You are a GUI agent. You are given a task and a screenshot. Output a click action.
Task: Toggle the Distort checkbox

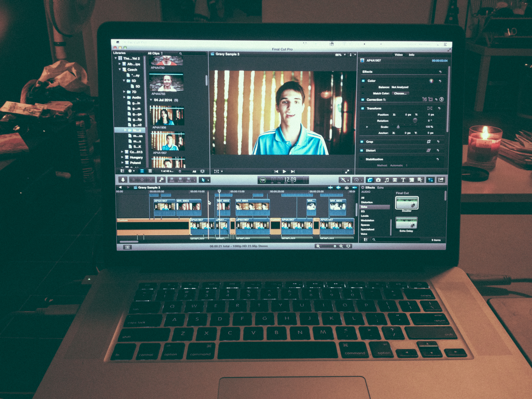tap(362, 150)
